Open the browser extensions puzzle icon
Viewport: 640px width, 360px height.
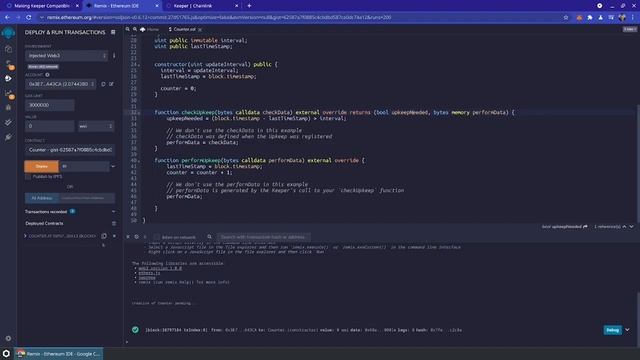(x=590, y=18)
